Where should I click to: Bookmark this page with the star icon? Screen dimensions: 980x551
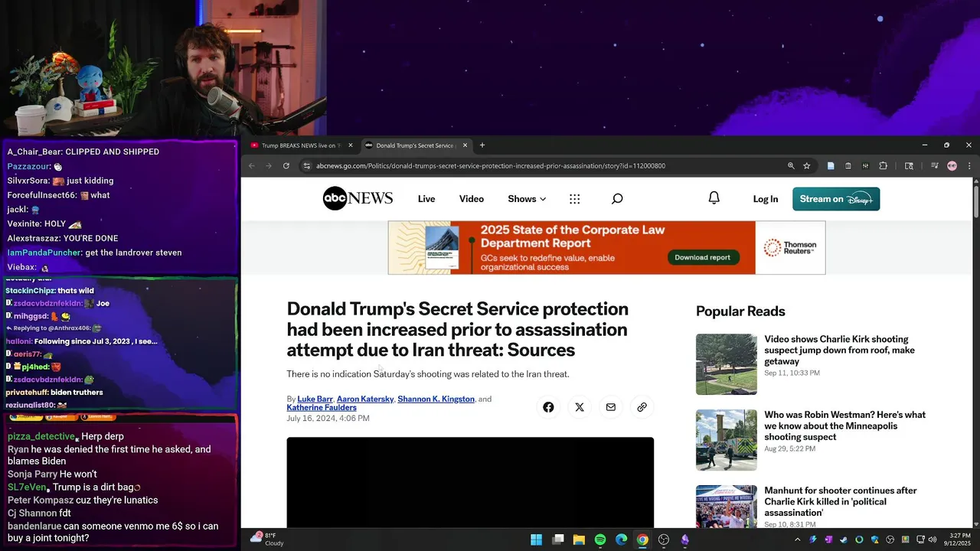click(806, 166)
